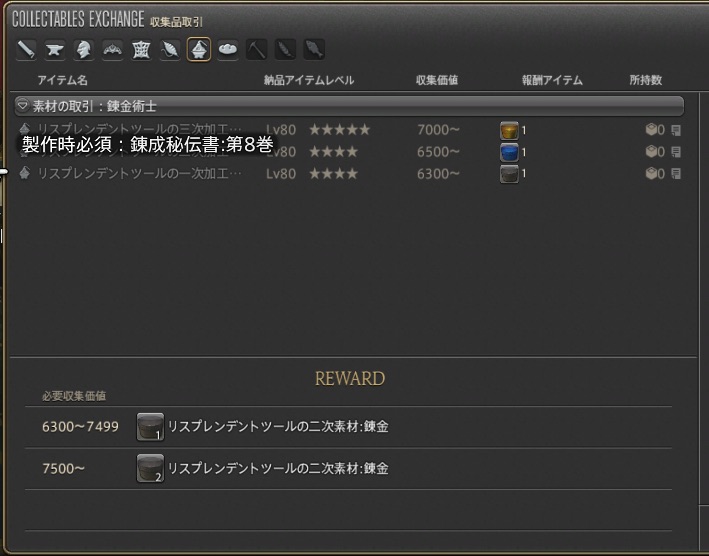Click reward item icon for 7500~ tier
Screen dimensions: 709x556
tap(150, 468)
